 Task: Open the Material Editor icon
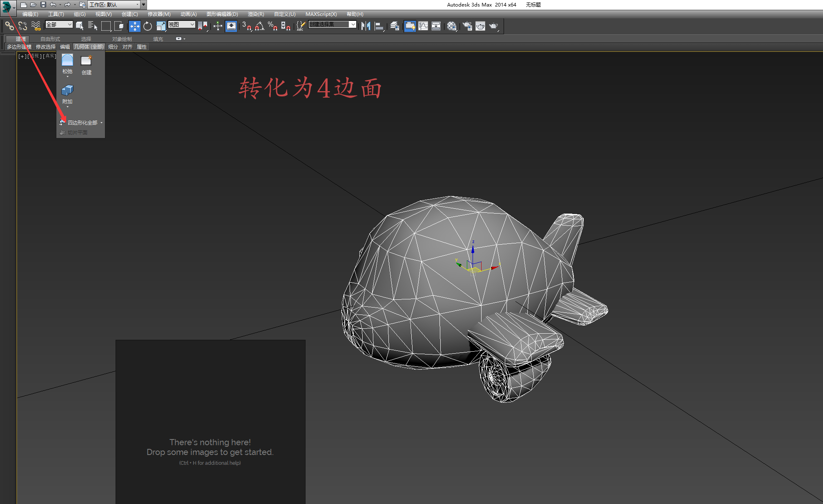(451, 26)
